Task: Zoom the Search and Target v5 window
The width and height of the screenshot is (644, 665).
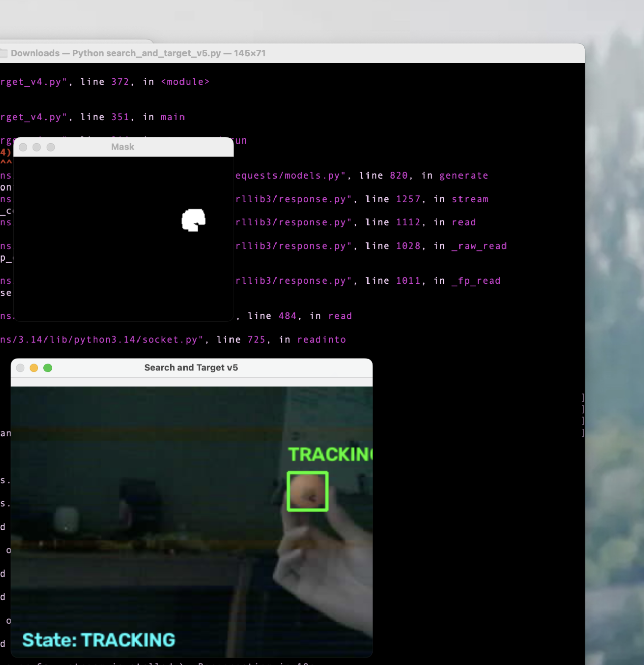Action: (48, 368)
